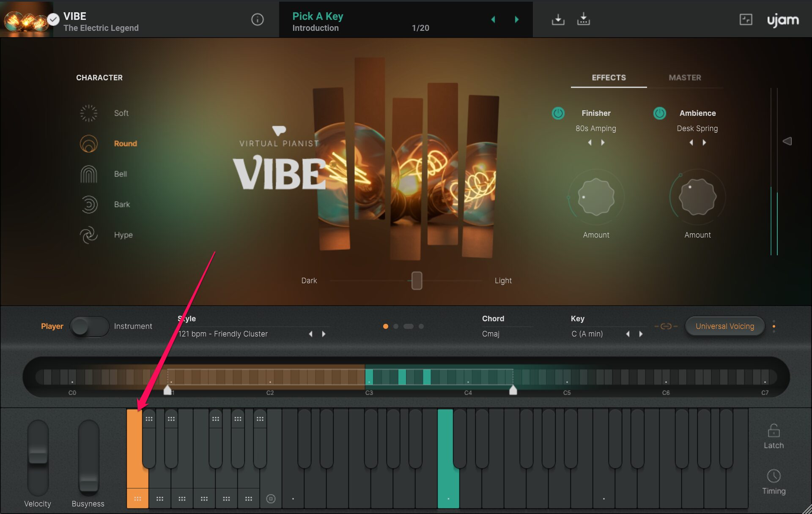812x514 pixels.
Task: Click the Velocity wheel
Action: [38, 458]
